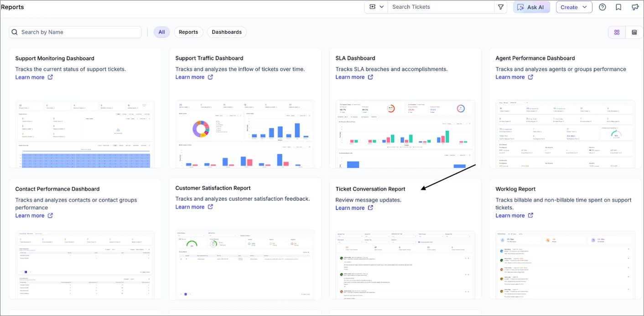Click the Worklog Report title
Viewport: 644px width, 316px height.
(x=515, y=189)
